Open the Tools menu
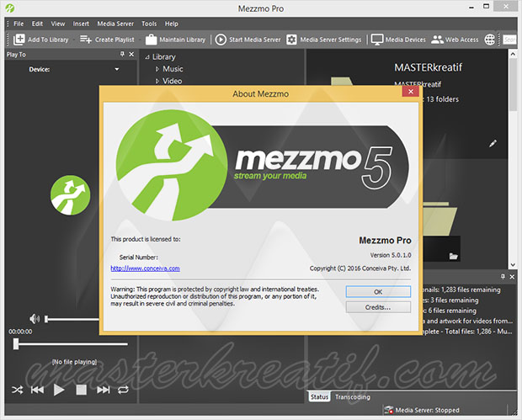 click(x=149, y=24)
